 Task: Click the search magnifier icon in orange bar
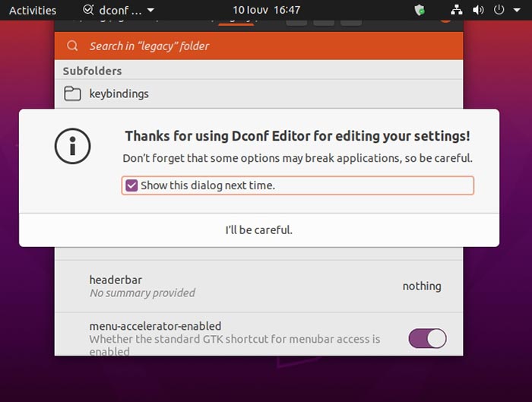click(x=72, y=46)
